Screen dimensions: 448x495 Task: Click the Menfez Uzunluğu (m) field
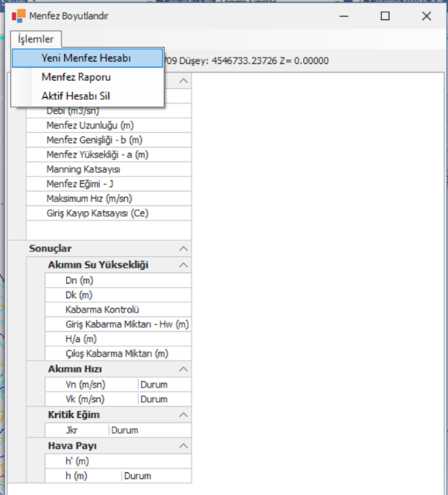(109, 125)
